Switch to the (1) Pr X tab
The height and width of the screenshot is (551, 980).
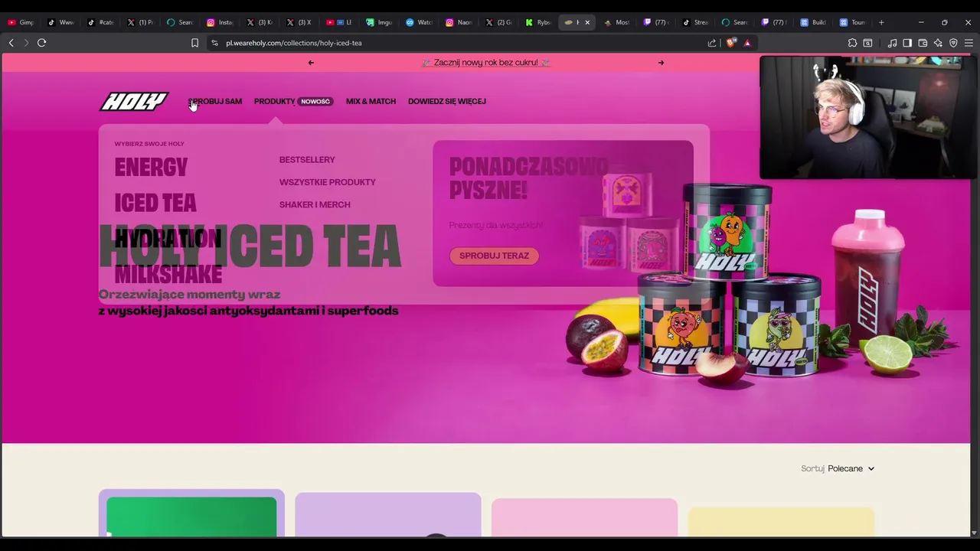click(x=140, y=22)
